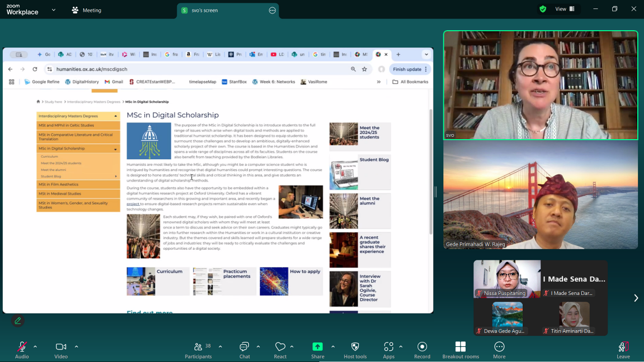This screenshot has width=644, height=362.
Task: Open the All Bookmarks folder
Action: click(x=410, y=82)
